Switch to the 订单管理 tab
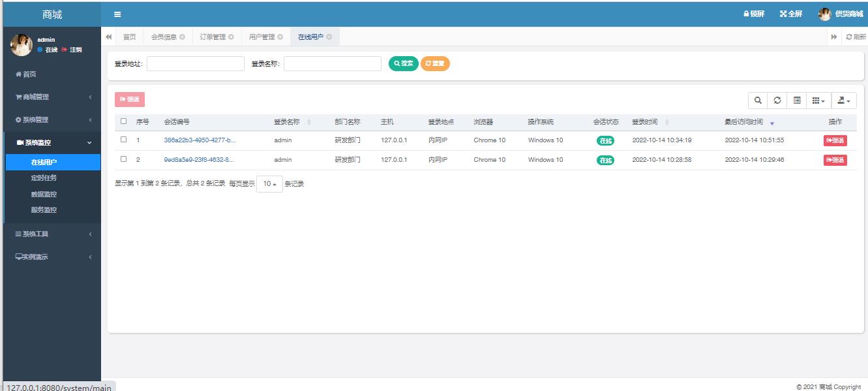Viewport: 868px width, 391px height. click(x=213, y=37)
